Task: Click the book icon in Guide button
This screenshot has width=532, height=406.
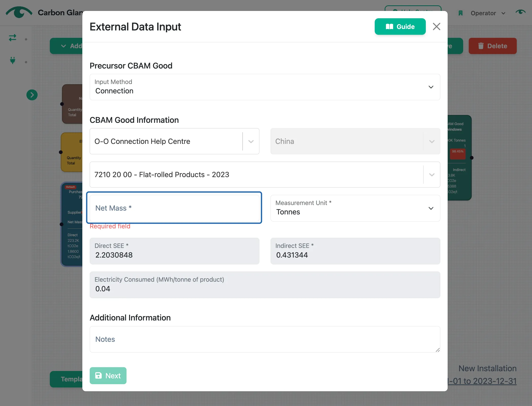Action: coord(389,26)
